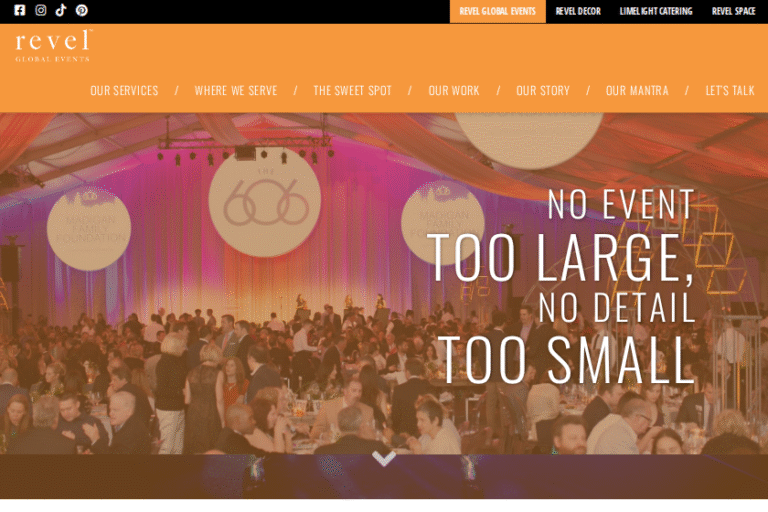
Task: Click Our Story in navigation
Action: coord(543,91)
